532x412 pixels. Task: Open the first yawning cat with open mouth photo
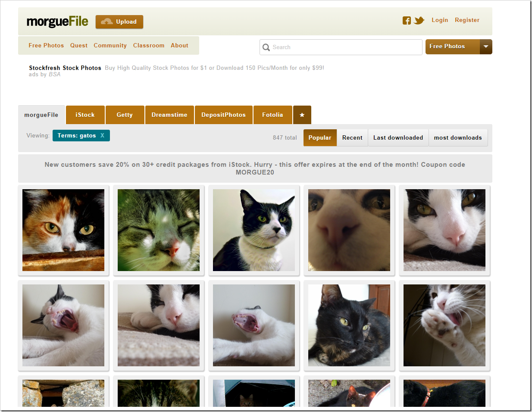63,325
